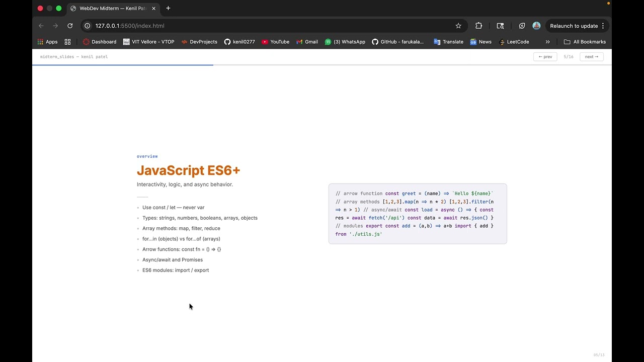Open the Chrome three-dot menu
The height and width of the screenshot is (362, 644).
click(603, 26)
